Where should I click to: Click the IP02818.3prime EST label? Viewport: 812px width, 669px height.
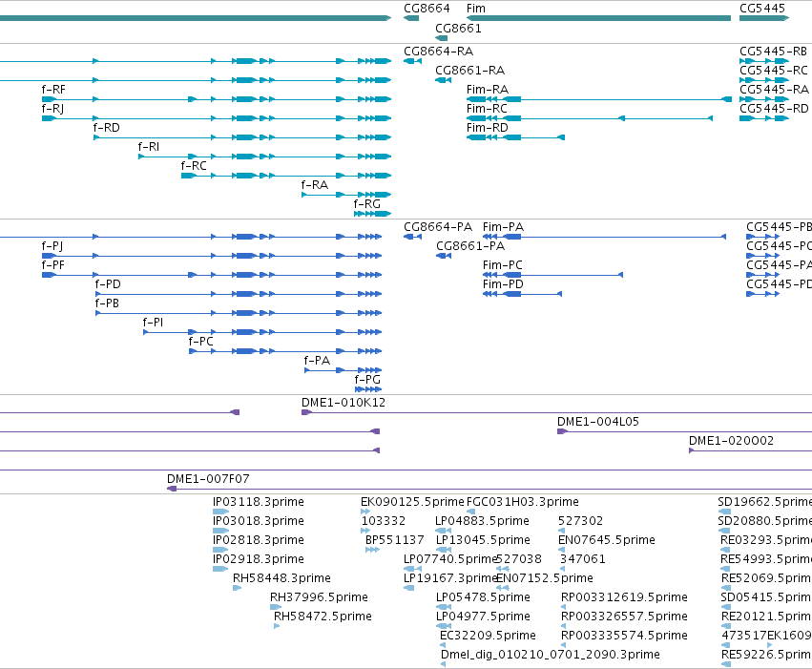259,540
